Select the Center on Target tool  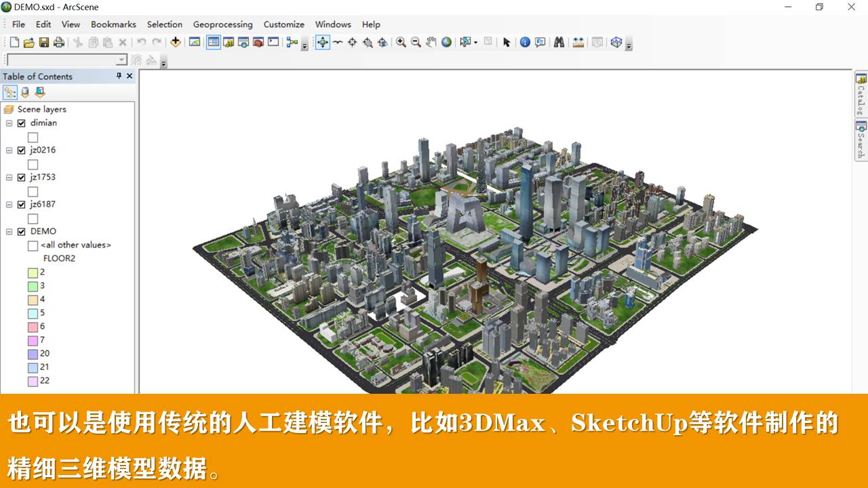[353, 42]
